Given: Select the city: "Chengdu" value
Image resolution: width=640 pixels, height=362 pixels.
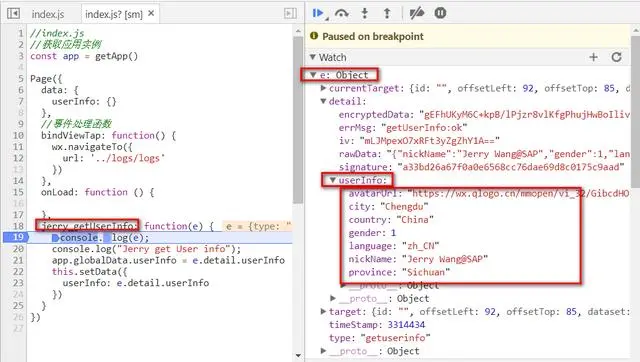Looking at the screenshot, I should click(x=404, y=207).
